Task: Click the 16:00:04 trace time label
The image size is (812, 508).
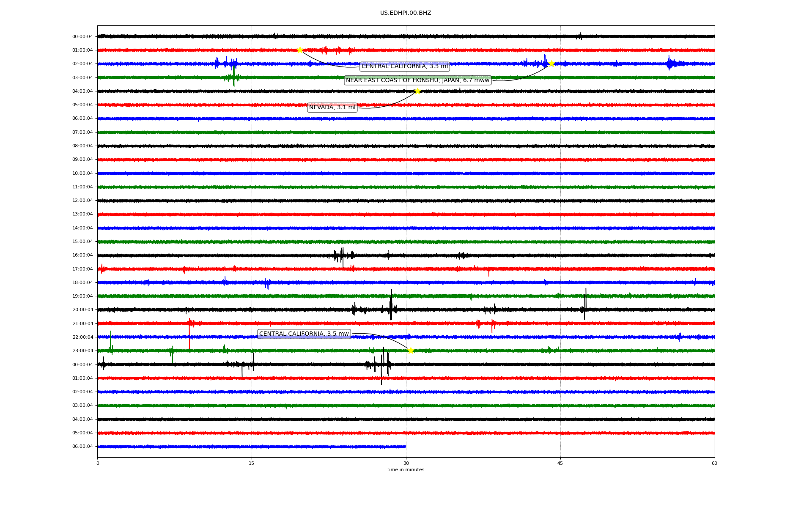Action: [82, 255]
